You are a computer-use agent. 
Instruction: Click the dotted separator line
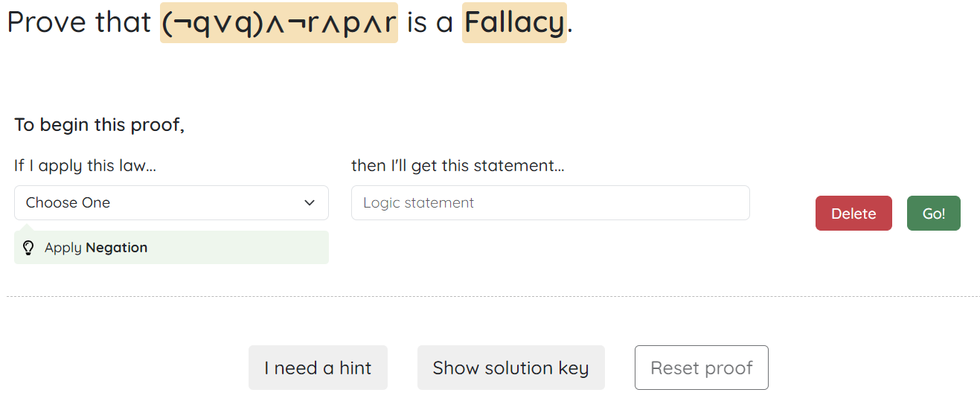coord(490,297)
